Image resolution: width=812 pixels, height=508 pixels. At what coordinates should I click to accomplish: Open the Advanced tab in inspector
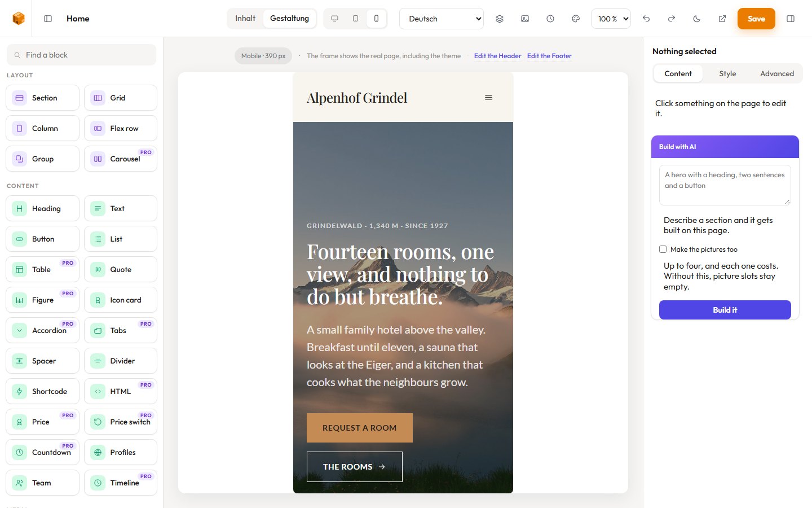pyautogui.click(x=777, y=73)
